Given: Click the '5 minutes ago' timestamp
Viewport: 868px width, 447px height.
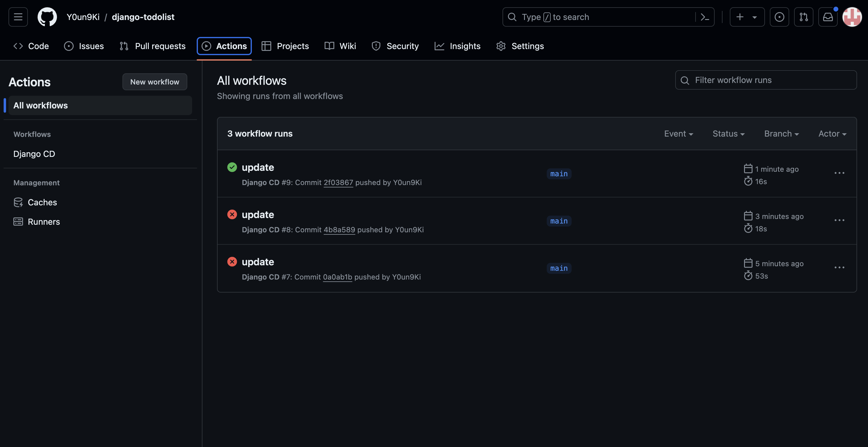Looking at the screenshot, I should coord(780,263).
